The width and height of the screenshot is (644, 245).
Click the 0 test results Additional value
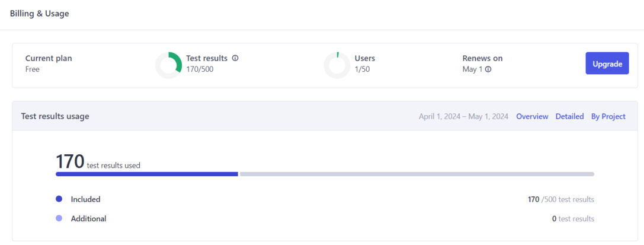pyautogui.click(x=572, y=218)
